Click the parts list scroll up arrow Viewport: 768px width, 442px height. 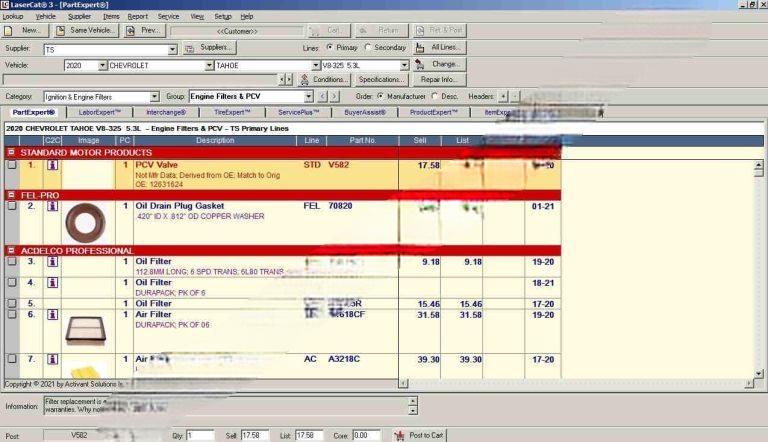point(759,165)
